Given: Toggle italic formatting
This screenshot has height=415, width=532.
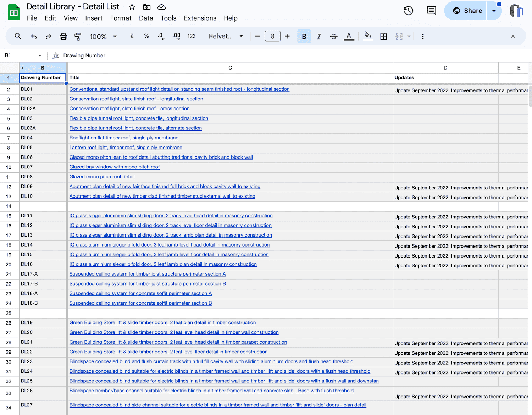Looking at the screenshot, I should coord(319,37).
